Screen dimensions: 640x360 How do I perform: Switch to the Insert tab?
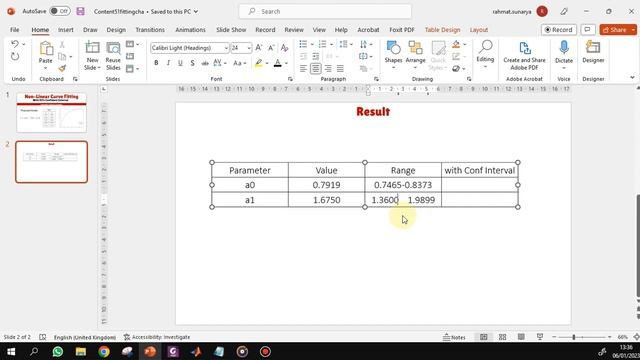(x=66, y=30)
